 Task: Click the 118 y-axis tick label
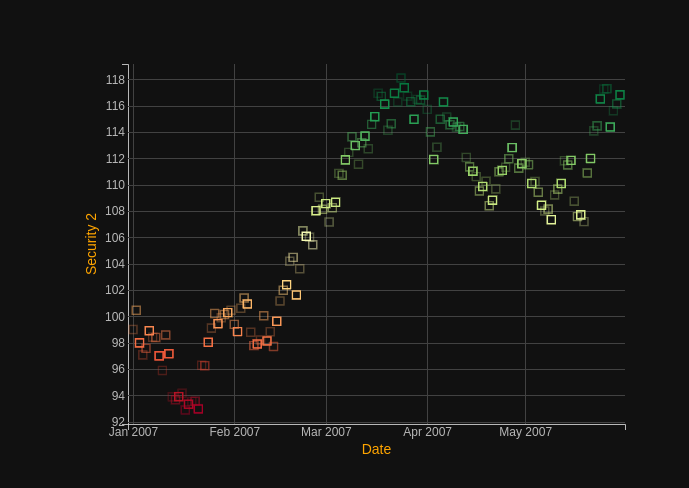pos(115,80)
